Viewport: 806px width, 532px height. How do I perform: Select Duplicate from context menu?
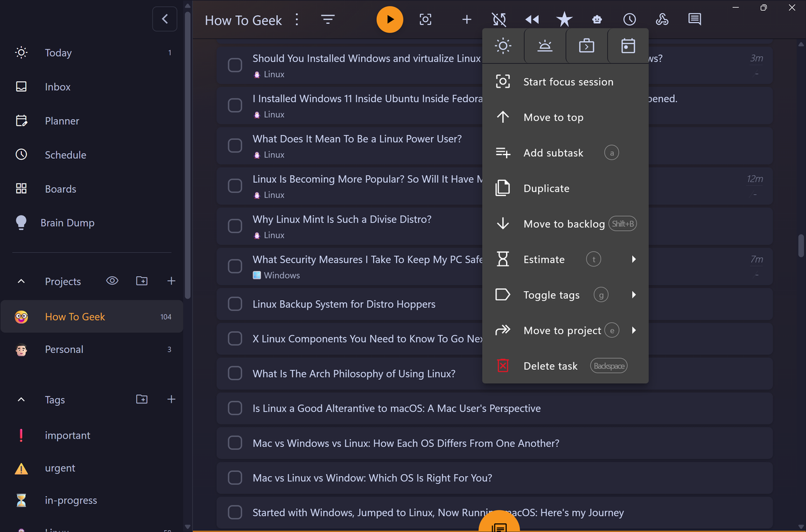tap(565, 188)
